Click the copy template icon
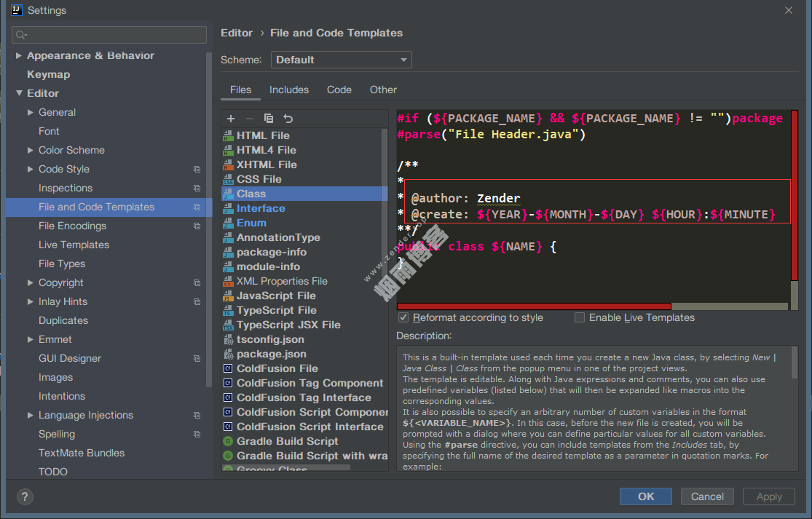The image size is (812, 519). pos(269,119)
